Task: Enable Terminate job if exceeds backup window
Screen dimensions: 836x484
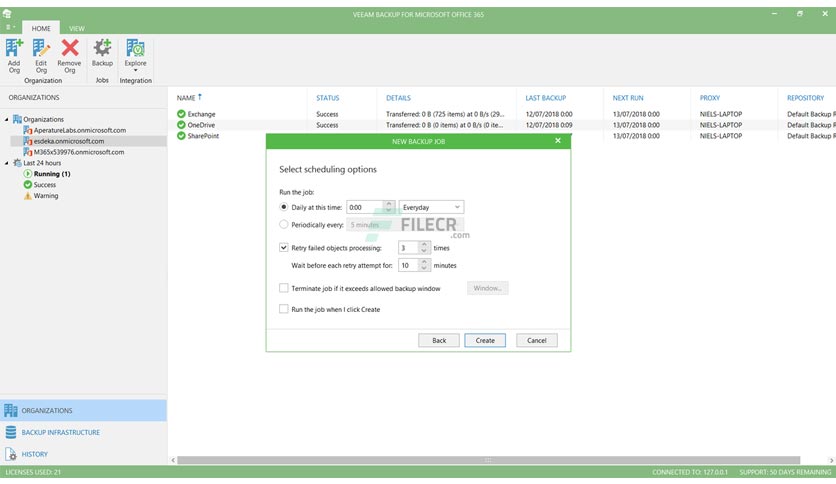Action: pyautogui.click(x=284, y=288)
